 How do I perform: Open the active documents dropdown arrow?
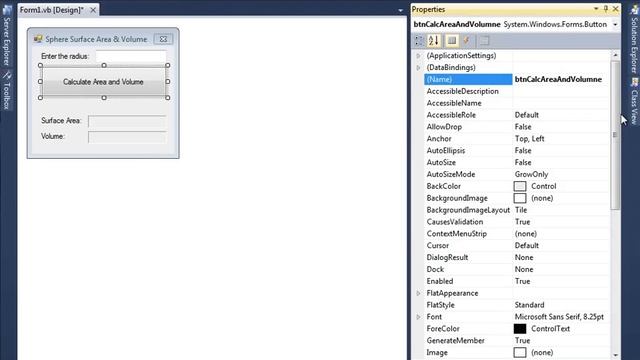click(400, 10)
